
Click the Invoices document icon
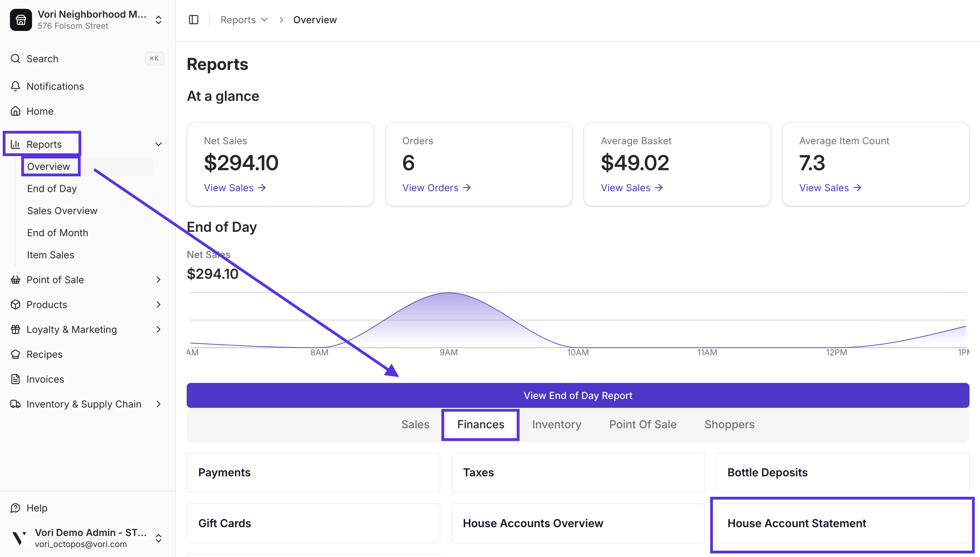tap(15, 379)
